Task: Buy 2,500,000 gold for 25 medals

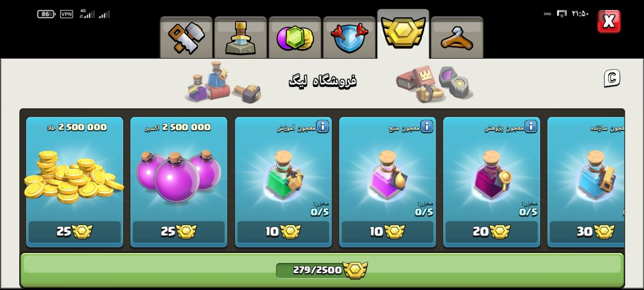Action: coord(74,232)
